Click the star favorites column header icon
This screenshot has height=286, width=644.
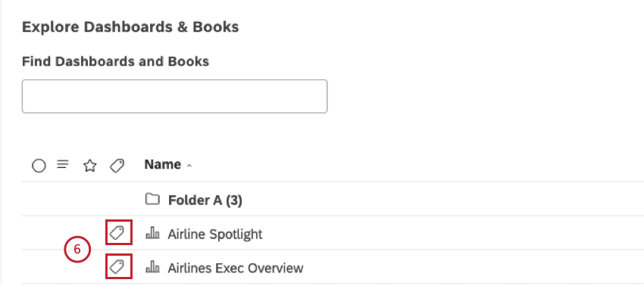(x=89, y=166)
